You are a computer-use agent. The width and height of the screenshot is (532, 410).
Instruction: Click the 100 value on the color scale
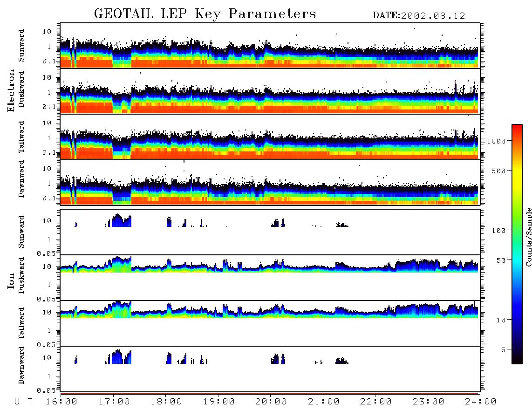(x=499, y=231)
